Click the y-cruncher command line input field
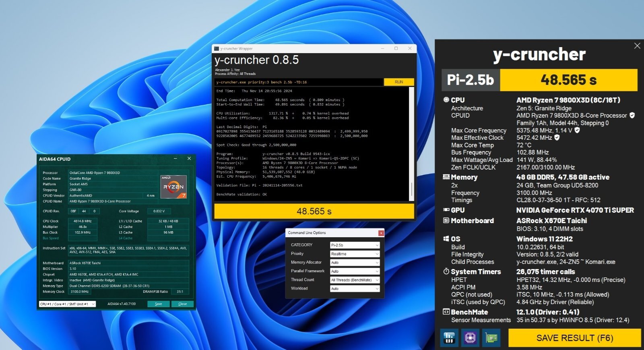Viewport: 644px width, 350px height. 298,82
